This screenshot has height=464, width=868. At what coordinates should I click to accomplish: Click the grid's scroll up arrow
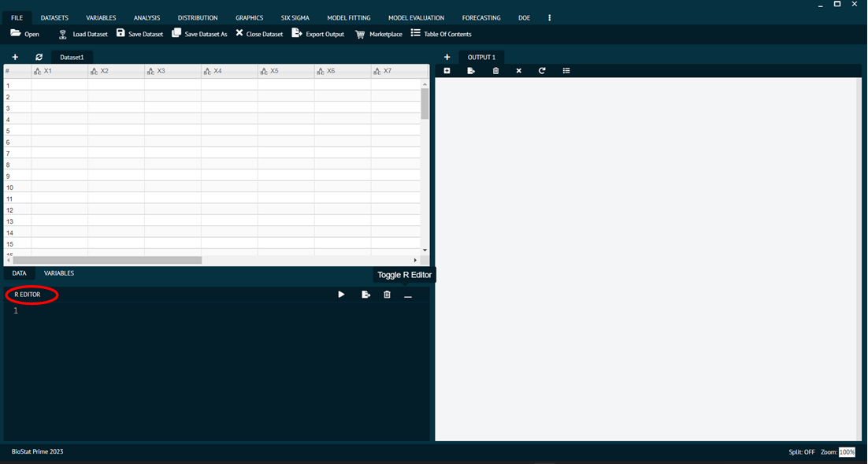[425, 85]
